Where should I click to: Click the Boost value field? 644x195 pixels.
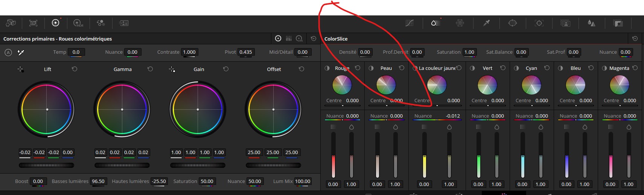point(38,181)
